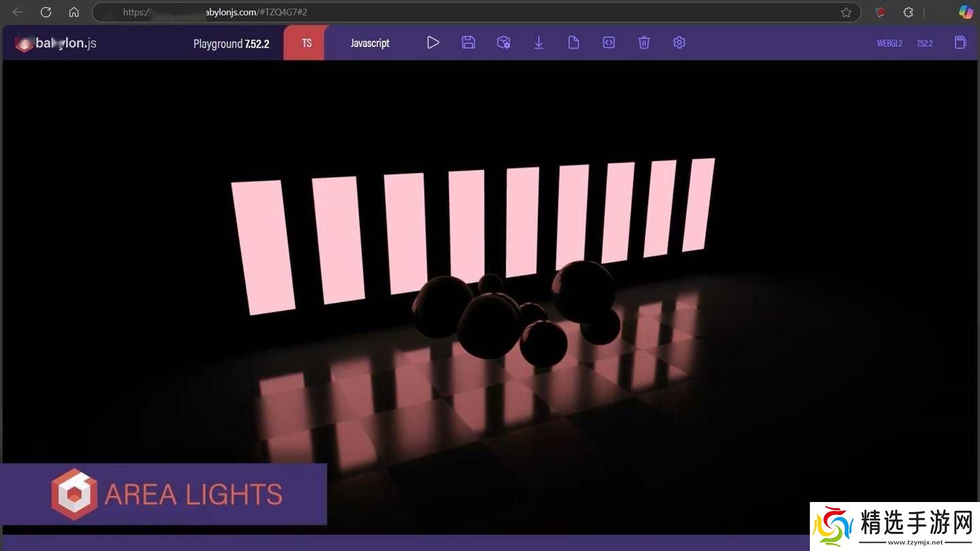The height and width of the screenshot is (551, 980).
Task: Reload the page in the browser
Action: [46, 12]
